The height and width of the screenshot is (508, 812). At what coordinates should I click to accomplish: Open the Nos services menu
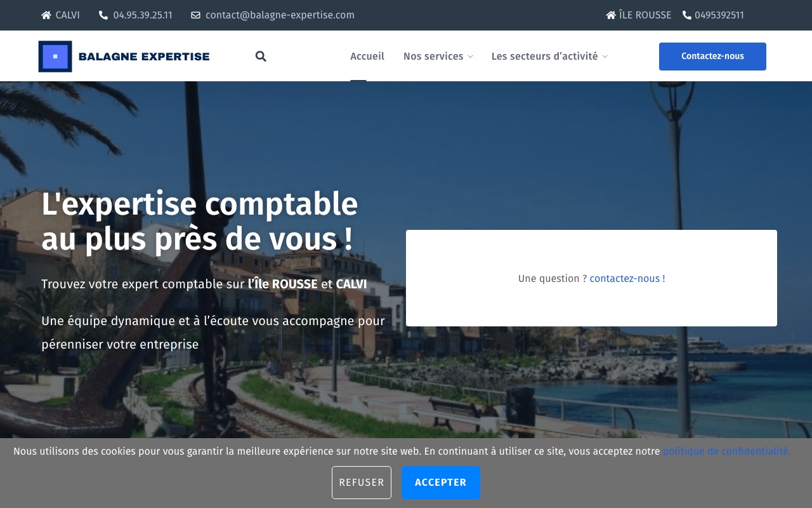(x=433, y=57)
